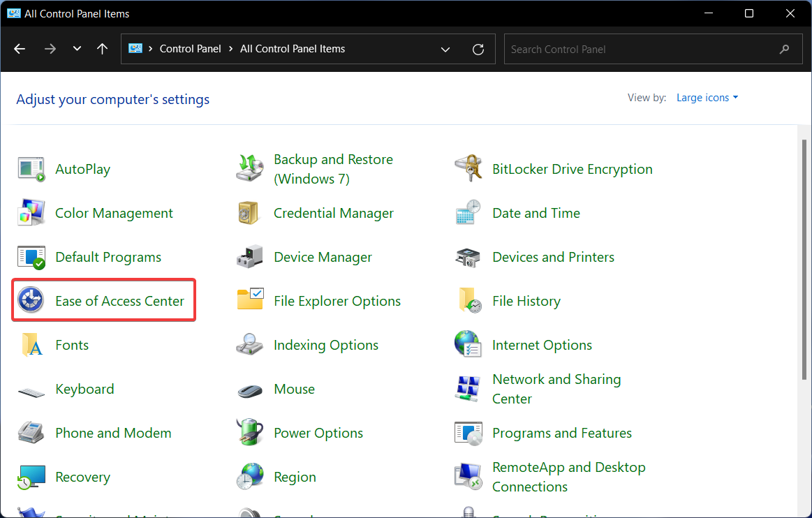The width and height of the screenshot is (812, 518).
Task: Open AutoPlay settings via its icon
Action: (31, 168)
